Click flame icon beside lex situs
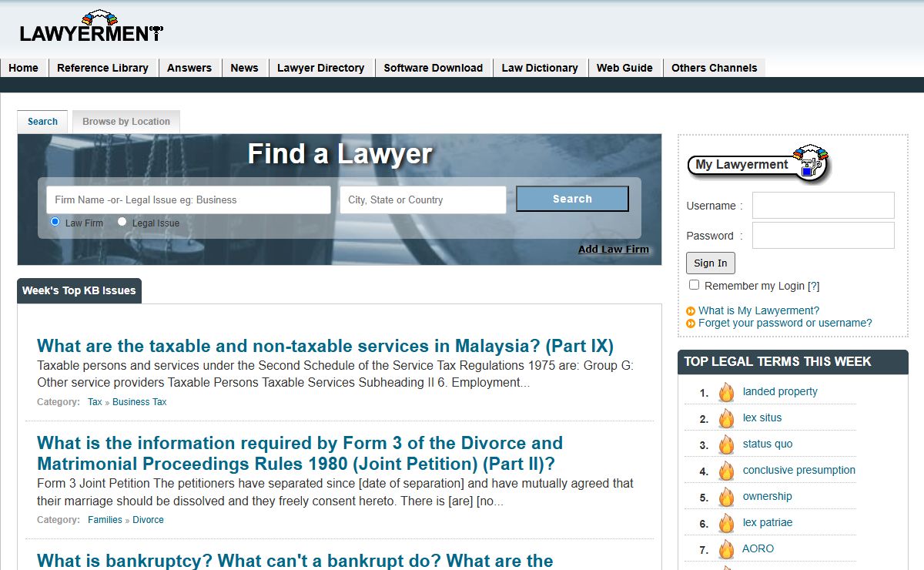This screenshot has width=924, height=570. pos(727,418)
